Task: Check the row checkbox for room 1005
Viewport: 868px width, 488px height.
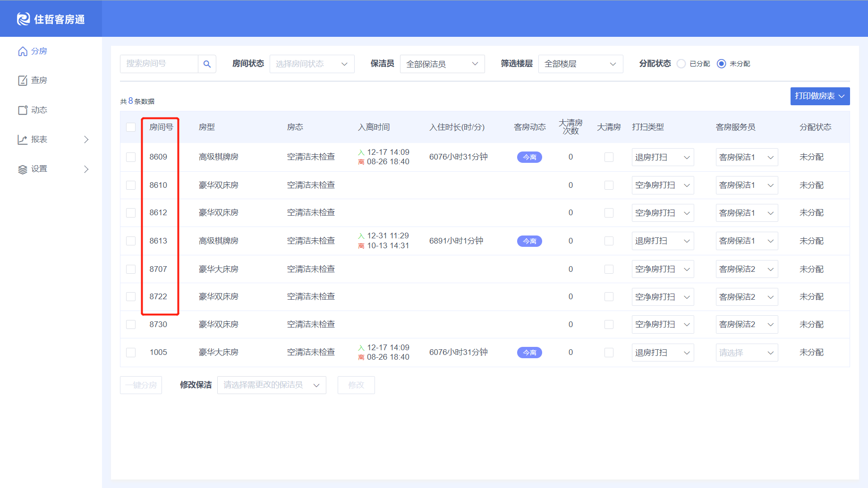Action: (x=131, y=353)
